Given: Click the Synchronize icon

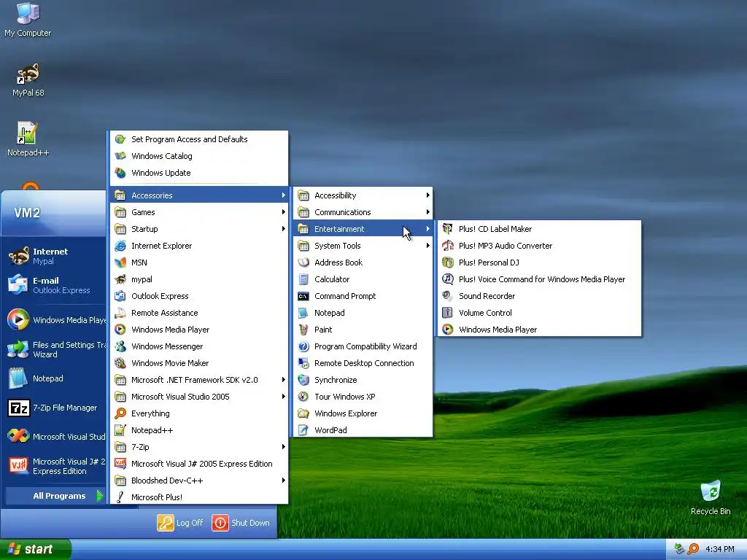Looking at the screenshot, I should click(x=303, y=380).
